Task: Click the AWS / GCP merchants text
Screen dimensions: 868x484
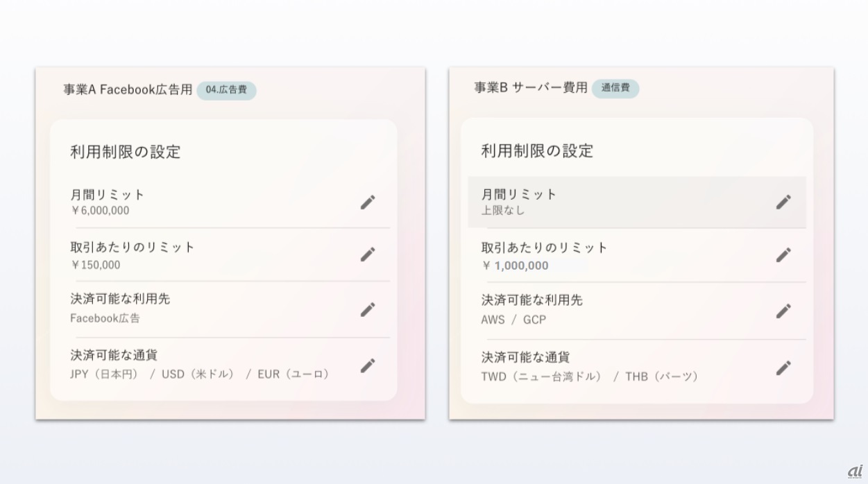Action: (x=513, y=320)
